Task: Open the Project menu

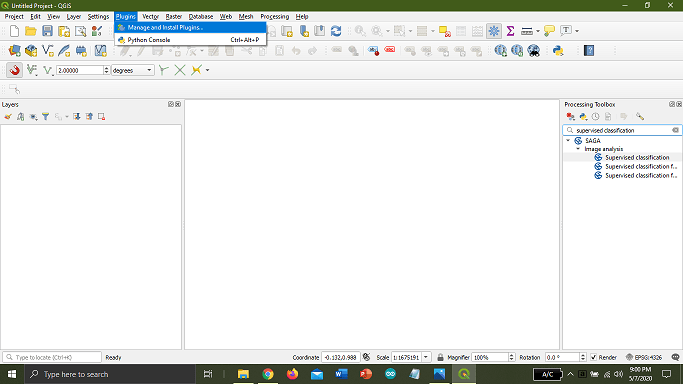Action: (x=14, y=17)
